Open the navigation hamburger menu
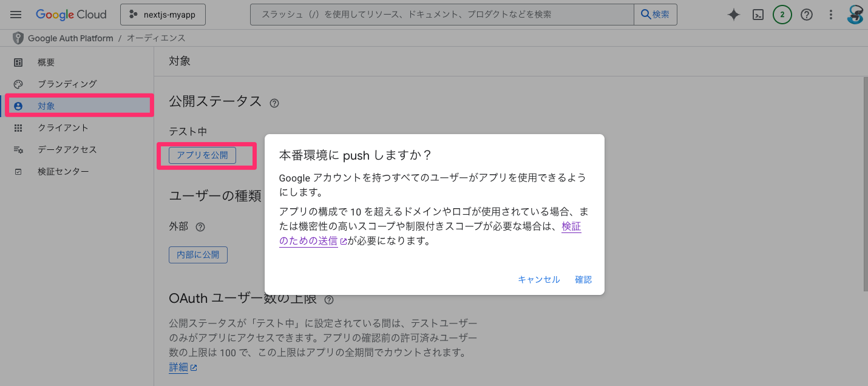This screenshot has height=386, width=868. coord(16,15)
